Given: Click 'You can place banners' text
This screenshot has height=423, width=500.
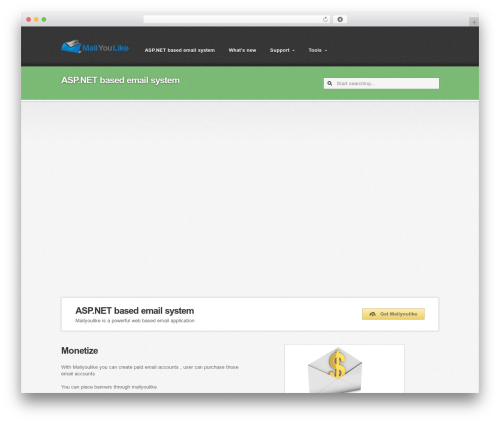Looking at the screenshot, I should (x=109, y=387).
